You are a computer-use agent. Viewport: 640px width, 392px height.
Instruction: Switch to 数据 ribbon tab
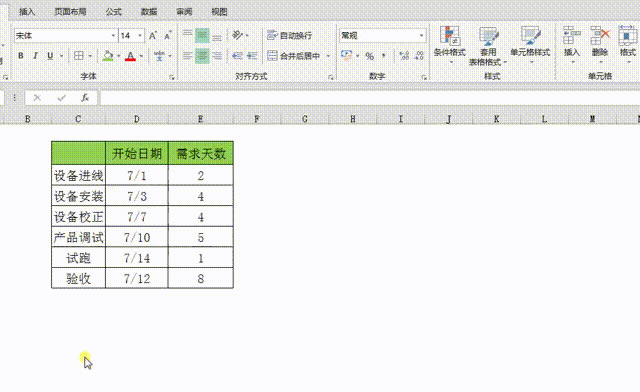(149, 12)
